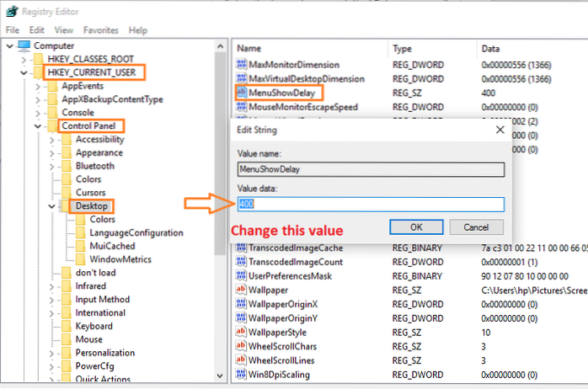Click the MenuShowDelay string value icon
The height and width of the screenshot is (389, 588).
(243, 93)
